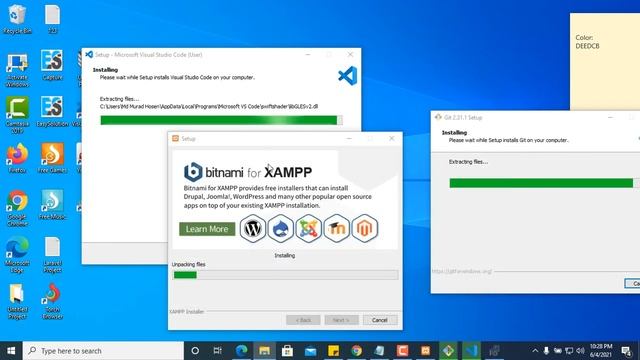
Task: Open the gitforwindows.org link in Git Setup
Action: click(x=462, y=271)
